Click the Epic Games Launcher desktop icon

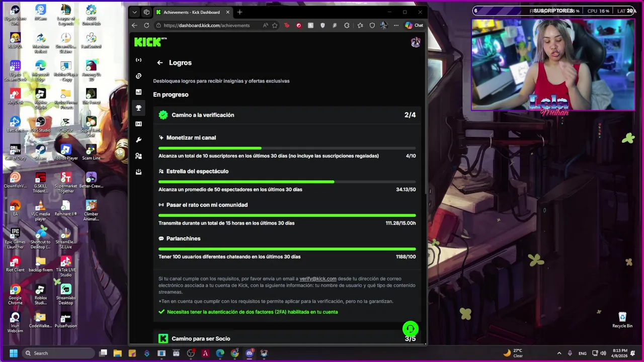click(15, 238)
